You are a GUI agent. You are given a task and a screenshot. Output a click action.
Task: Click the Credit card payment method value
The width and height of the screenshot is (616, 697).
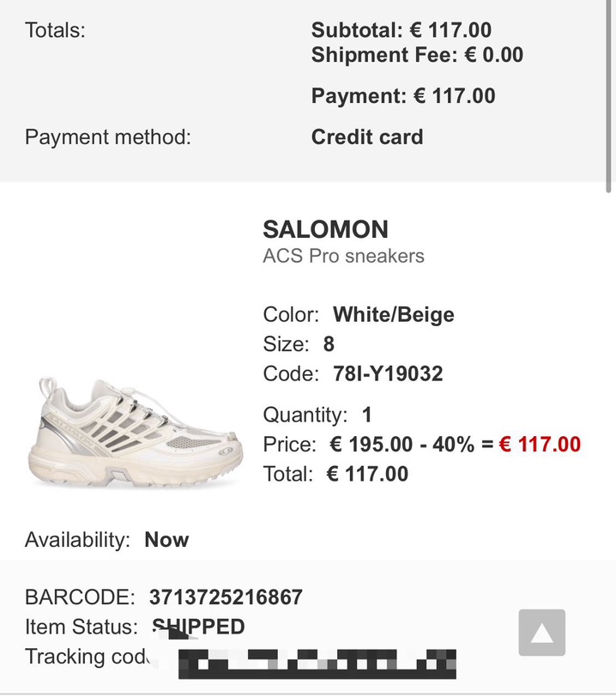click(x=367, y=137)
